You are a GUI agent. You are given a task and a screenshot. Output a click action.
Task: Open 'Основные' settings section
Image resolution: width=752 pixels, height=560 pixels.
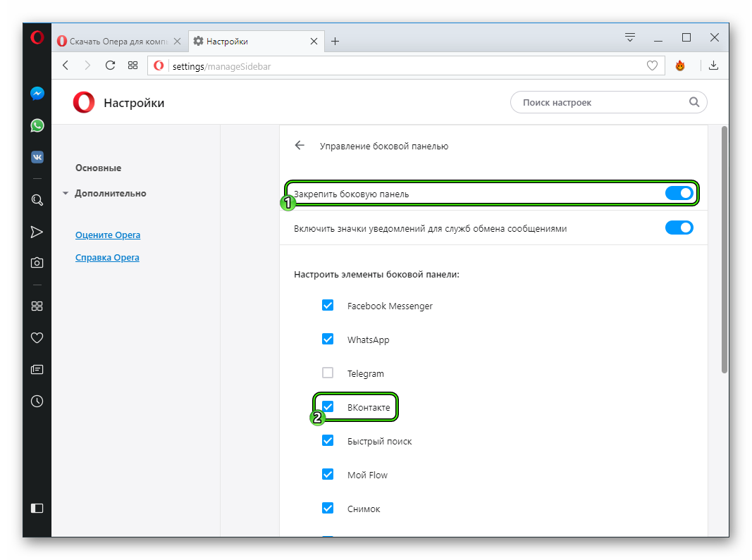click(98, 168)
